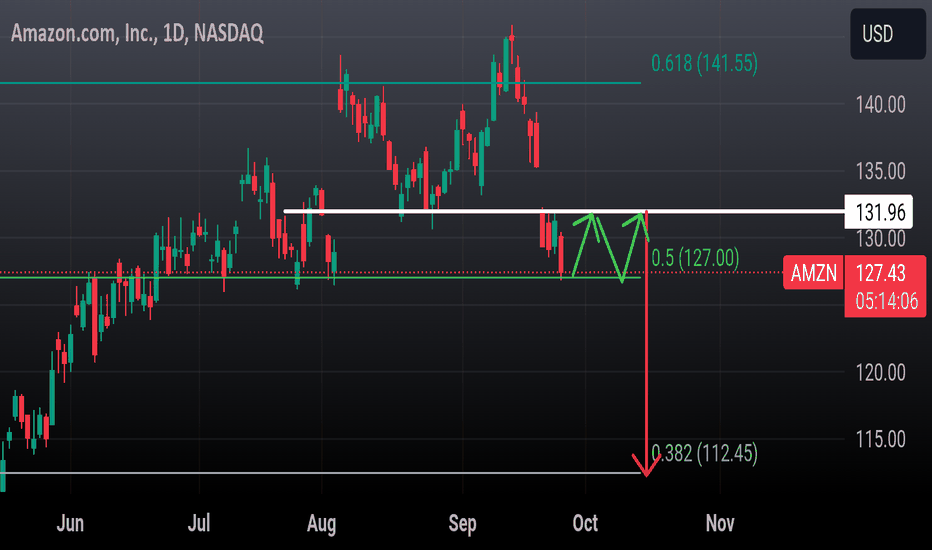Select the 140.00 price axis label

pyautogui.click(x=880, y=105)
